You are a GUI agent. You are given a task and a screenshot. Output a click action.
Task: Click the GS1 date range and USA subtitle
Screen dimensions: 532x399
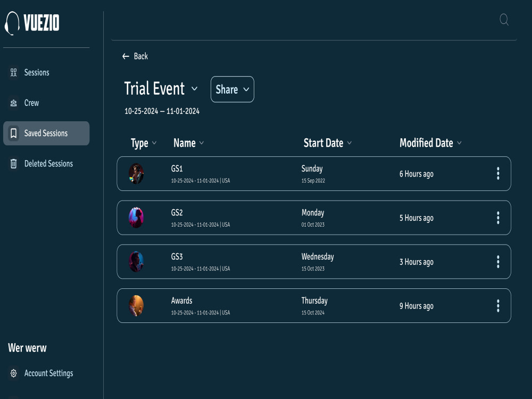(x=201, y=180)
